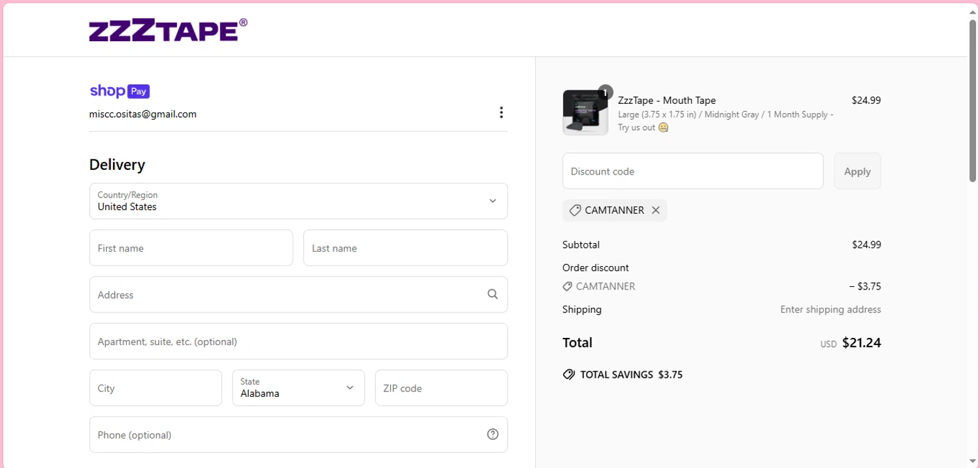Focus the City input field
Image resolution: width=980 pixels, height=468 pixels.
[x=155, y=388]
